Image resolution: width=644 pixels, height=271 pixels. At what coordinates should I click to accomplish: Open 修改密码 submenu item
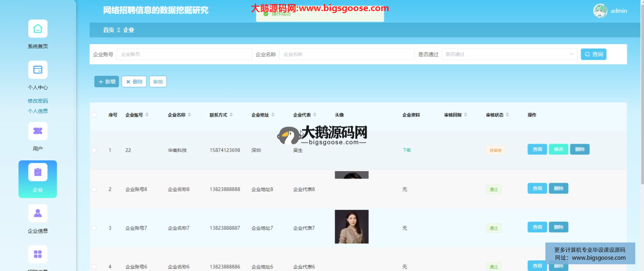(38, 101)
